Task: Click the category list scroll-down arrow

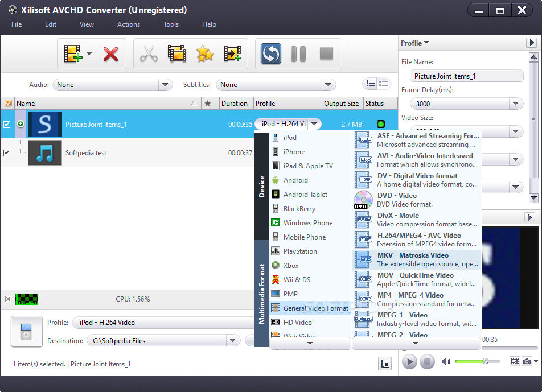Action: click(310, 343)
